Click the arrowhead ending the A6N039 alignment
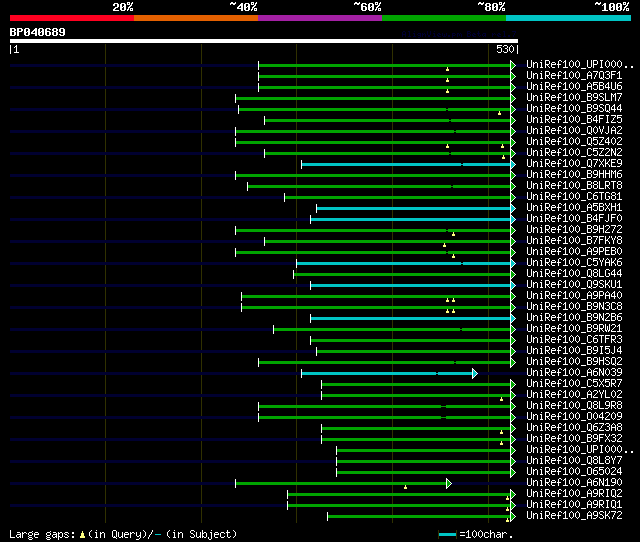The width and height of the screenshot is (640, 542). tap(475, 373)
